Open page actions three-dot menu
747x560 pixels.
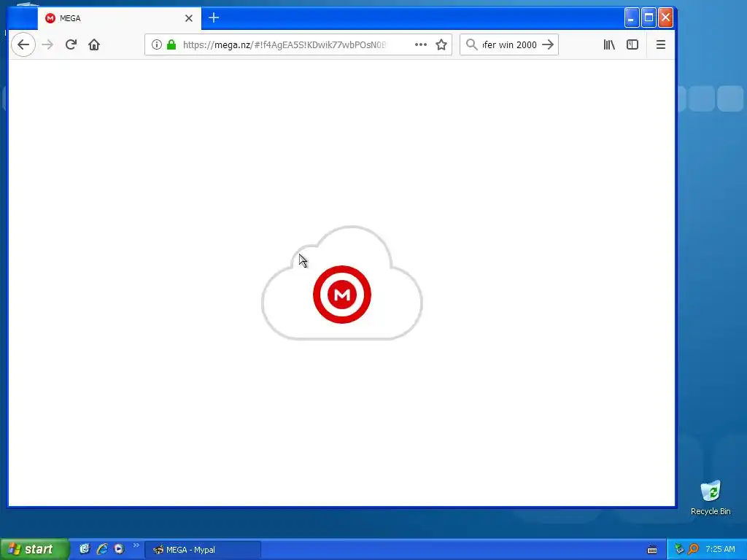pos(421,44)
